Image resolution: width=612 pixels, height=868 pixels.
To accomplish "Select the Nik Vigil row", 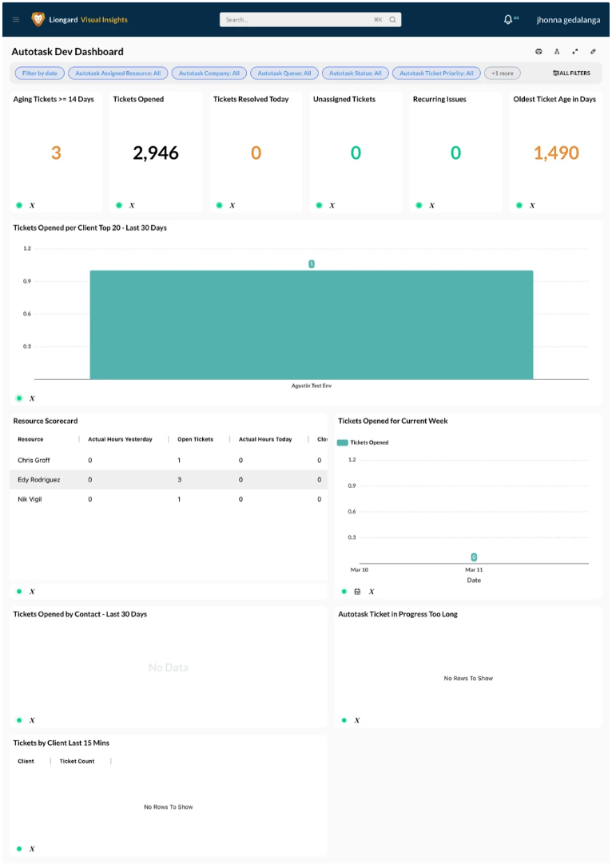I will tap(169, 499).
